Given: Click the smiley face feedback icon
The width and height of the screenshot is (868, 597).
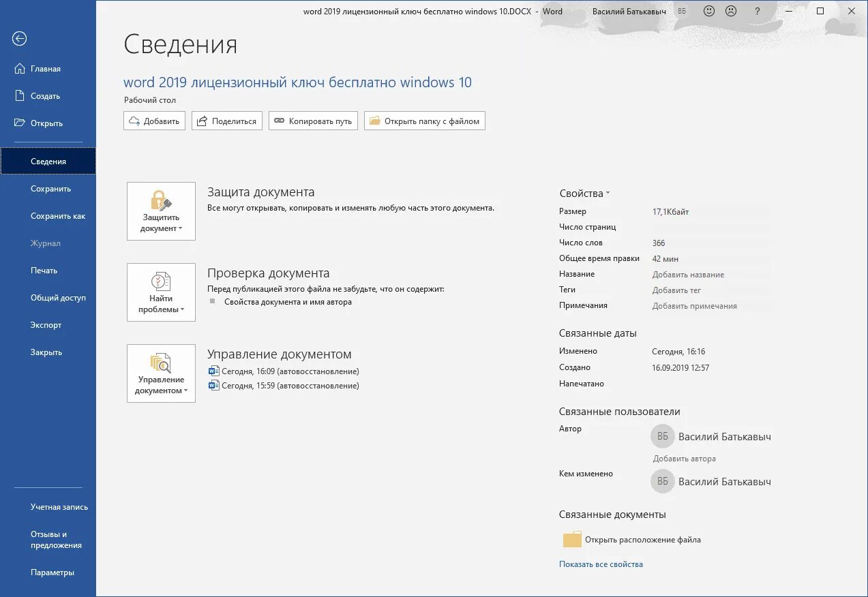Looking at the screenshot, I should click(709, 11).
